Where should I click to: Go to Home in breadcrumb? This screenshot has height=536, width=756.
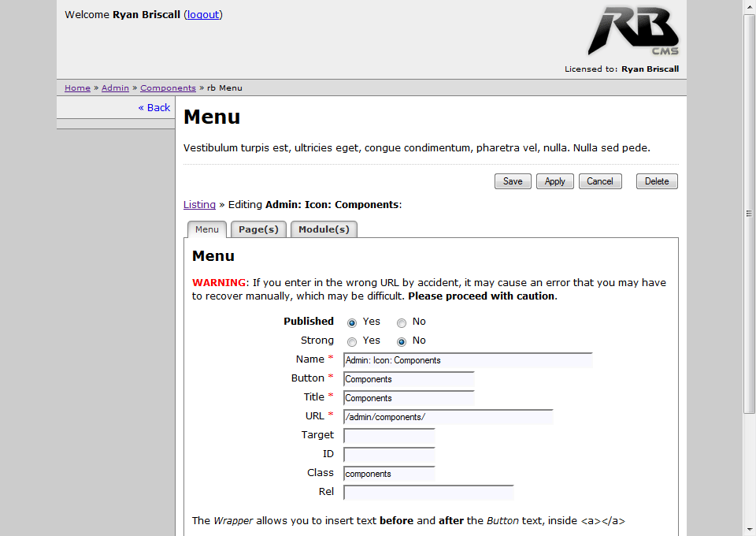[x=77, y=88]
